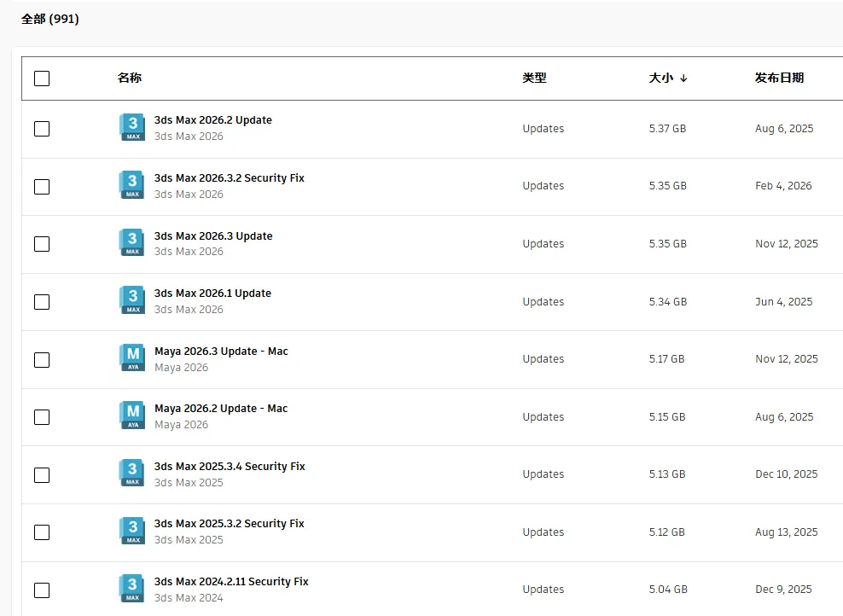Image resolution: width=843 pixels, height=616 pixels.
Task: Tick the select-all checkbox in header
Action: pyautogui.click(x=42, y=78)
